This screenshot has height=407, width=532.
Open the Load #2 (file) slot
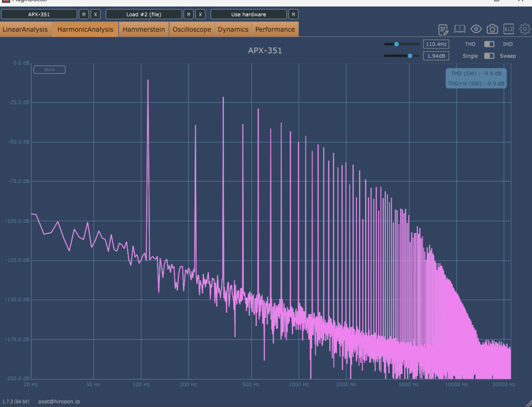tap(144, 14)
